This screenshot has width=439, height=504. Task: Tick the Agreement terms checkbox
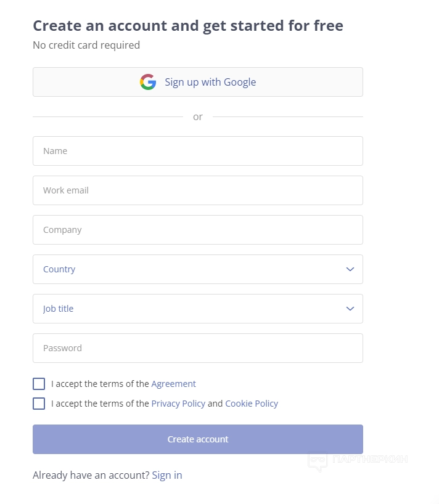(x=39, y=384)
